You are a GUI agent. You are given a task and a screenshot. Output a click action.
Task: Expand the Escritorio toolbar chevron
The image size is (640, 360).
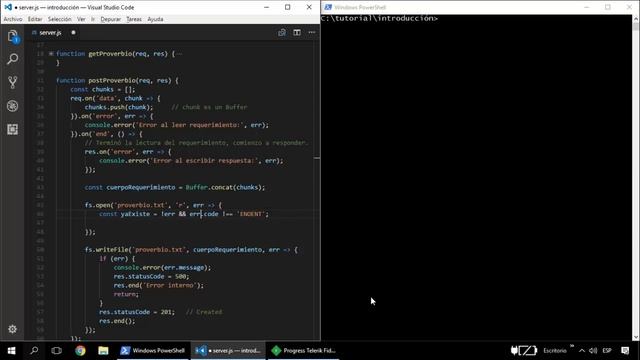coord(572,346)
